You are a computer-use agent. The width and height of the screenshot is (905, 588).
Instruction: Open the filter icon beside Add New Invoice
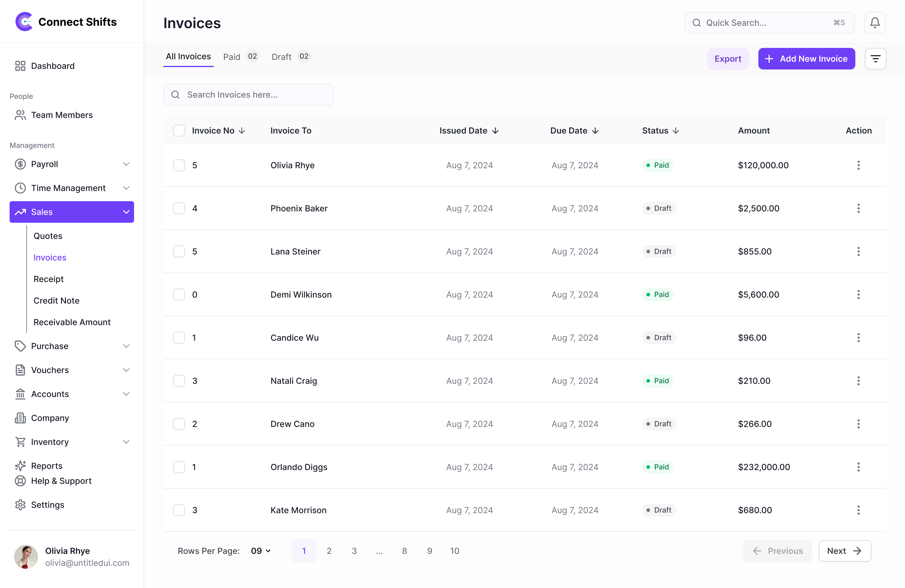point(876,58)
